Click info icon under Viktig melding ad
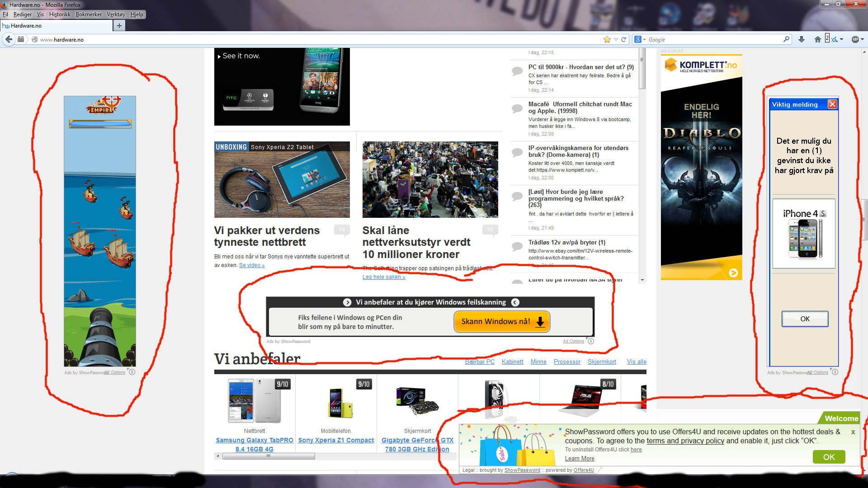The image size is (868, 488). click(x=835, y=372)
